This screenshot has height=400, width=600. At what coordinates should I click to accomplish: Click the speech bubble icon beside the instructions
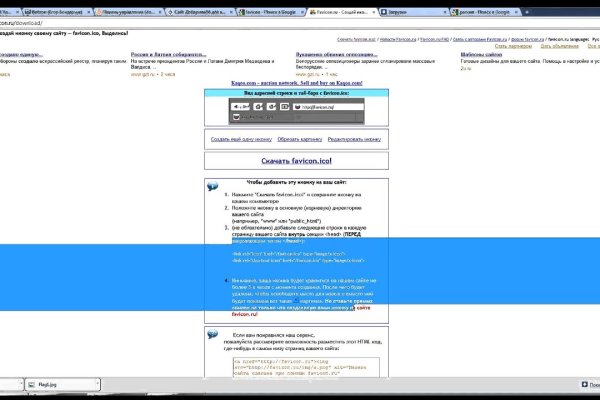(212, 186)
